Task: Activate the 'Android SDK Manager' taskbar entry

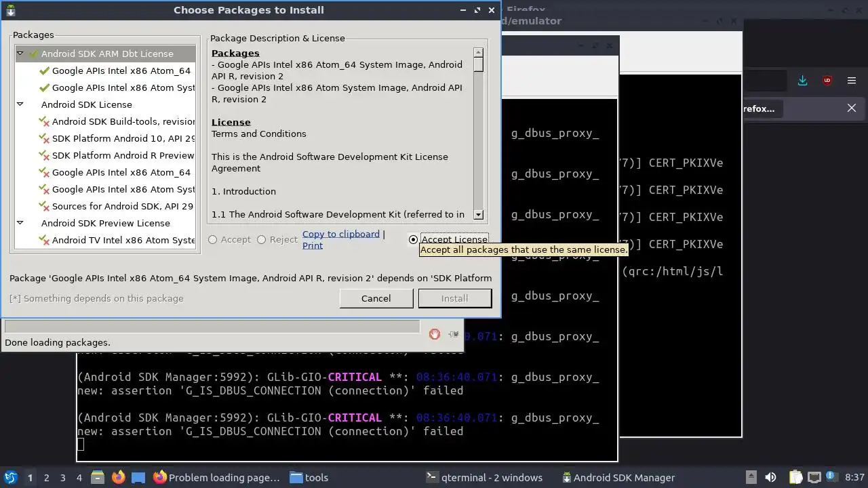Action: 618,477
